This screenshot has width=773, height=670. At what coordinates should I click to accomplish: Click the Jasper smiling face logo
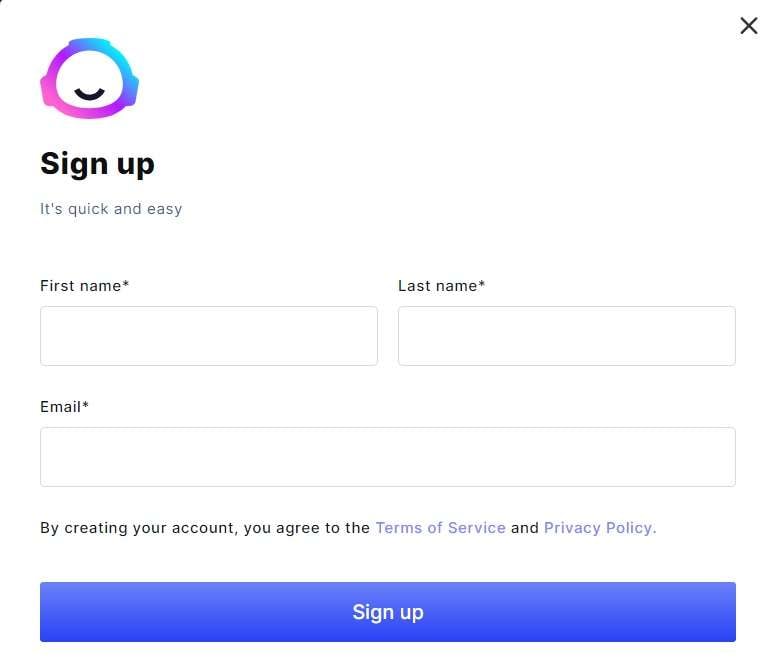pyautogui.click(x=89, y=78)
